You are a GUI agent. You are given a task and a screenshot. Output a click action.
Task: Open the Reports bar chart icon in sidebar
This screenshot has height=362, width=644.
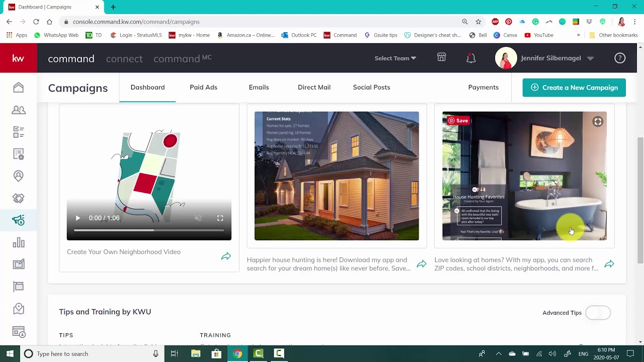(x=19, y=242)
